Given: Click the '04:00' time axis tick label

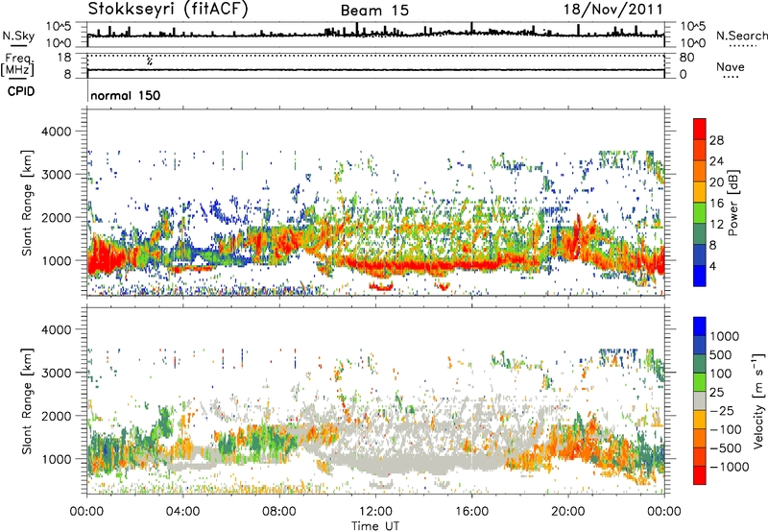Looking at the screenshot, I should 182,512.
